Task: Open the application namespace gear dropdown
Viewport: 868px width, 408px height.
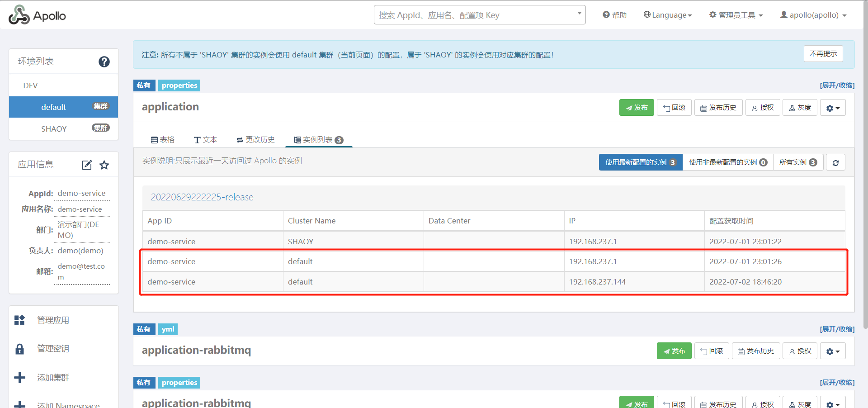Action: (x=833, y=108)
